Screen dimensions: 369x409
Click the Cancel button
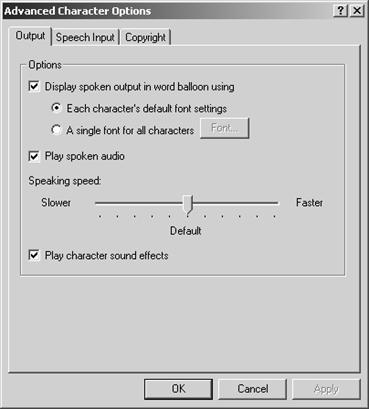(x=253, y=389)
